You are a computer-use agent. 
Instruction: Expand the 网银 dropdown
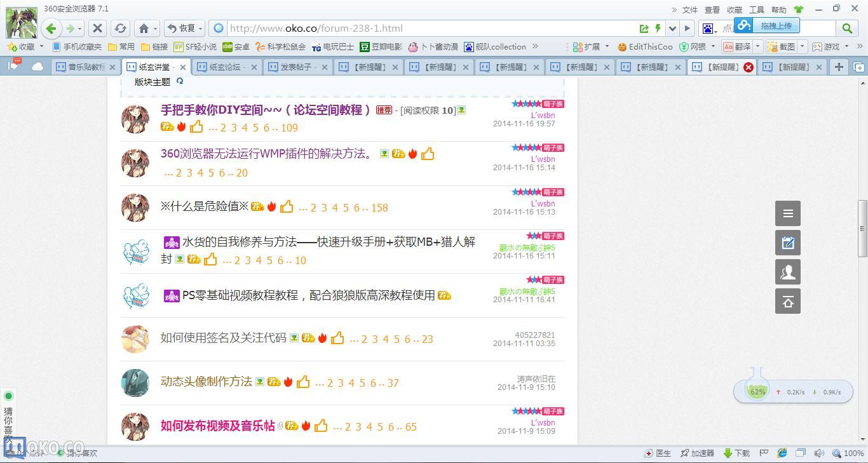(712, 46)
